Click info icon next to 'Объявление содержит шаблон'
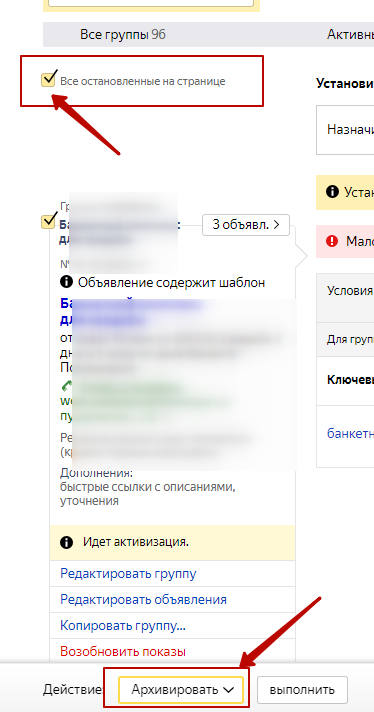Image resolution: width=374 pixels, height=712 pixels. [66, 282]
